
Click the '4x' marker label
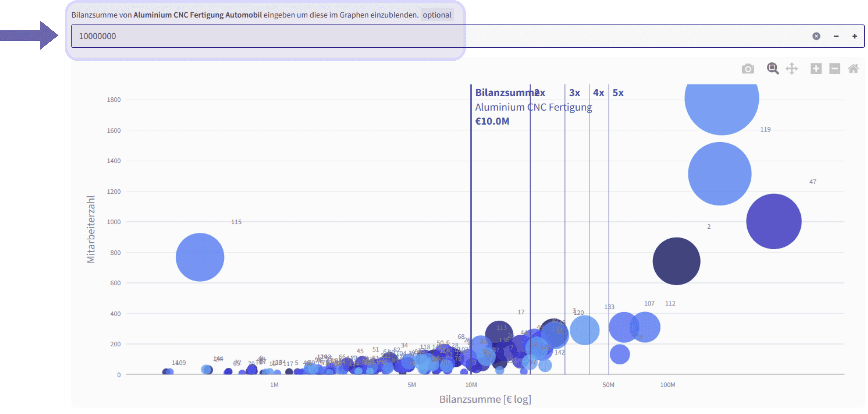[598, 93]
